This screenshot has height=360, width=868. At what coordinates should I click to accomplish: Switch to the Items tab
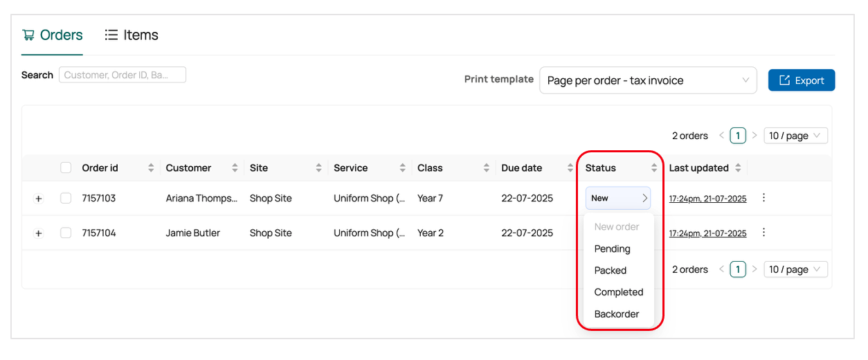coord(132,35)
